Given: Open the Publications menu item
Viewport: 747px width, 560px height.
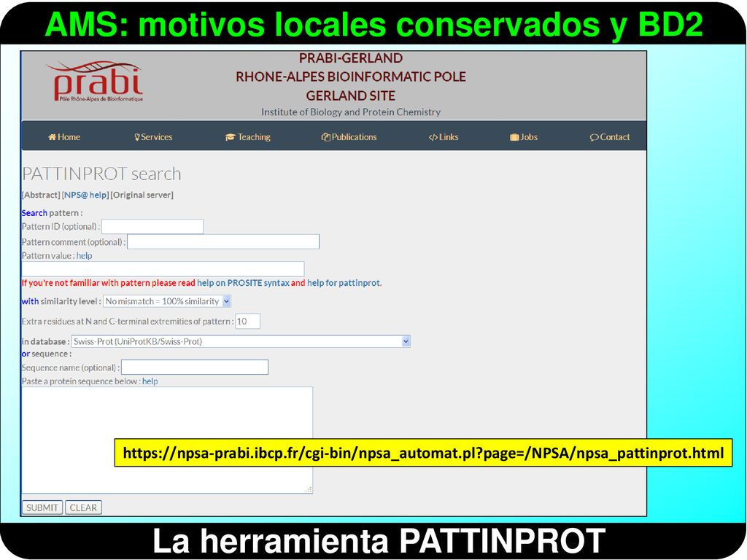Looking at the screenshot, I should [349, 137].
